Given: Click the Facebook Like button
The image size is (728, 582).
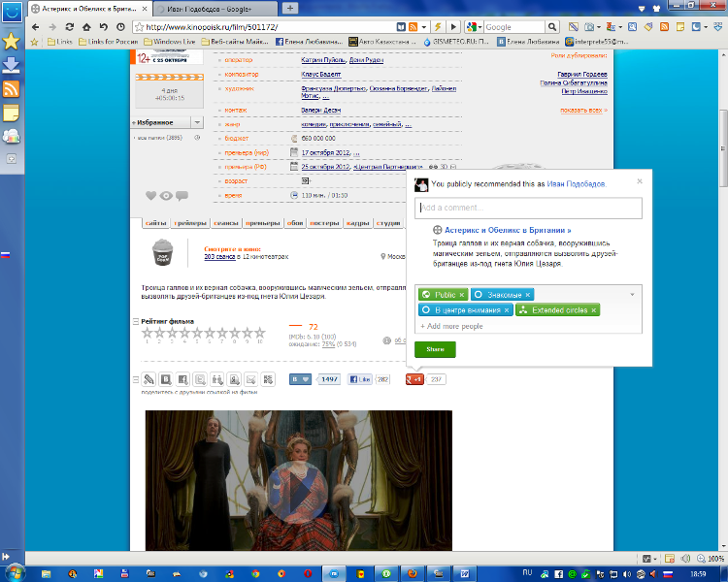Looking at the screenshot, I should (360, 379).
